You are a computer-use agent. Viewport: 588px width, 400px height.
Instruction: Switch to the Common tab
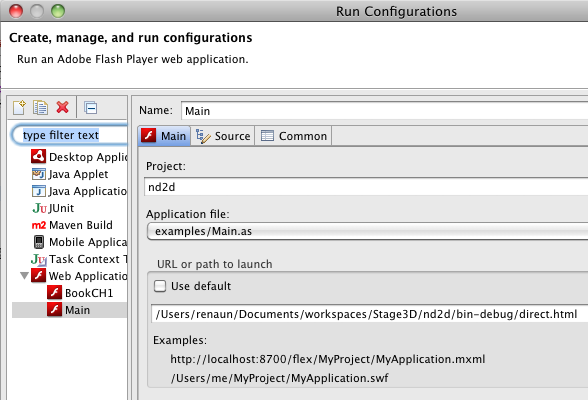(x=293, y=136)
